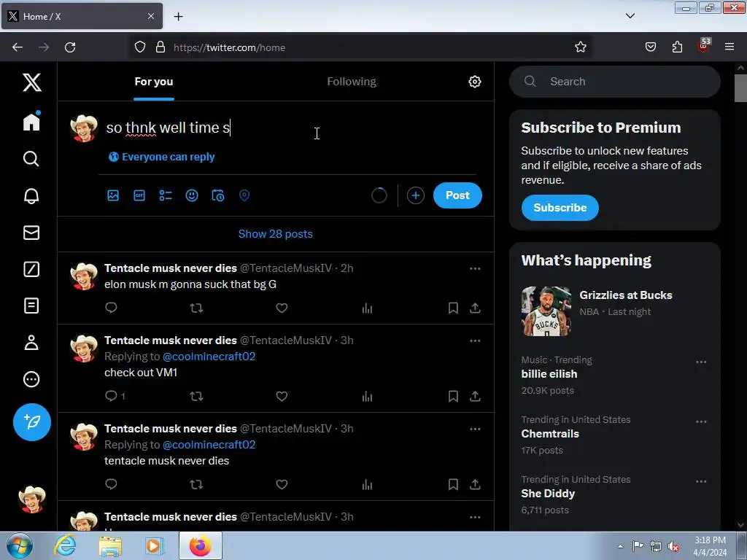
Task: Open emoji picker in composer
Action: [x=192, y=195]
